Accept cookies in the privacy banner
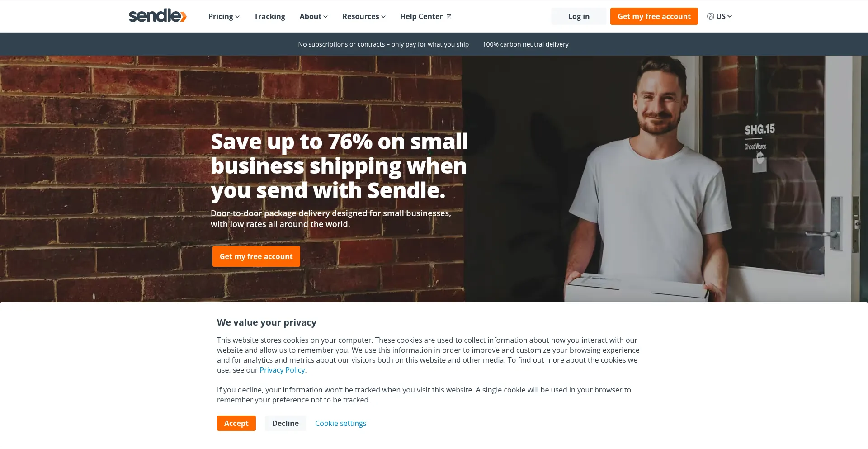The image size is (868, 449). [x=236, y=423]
